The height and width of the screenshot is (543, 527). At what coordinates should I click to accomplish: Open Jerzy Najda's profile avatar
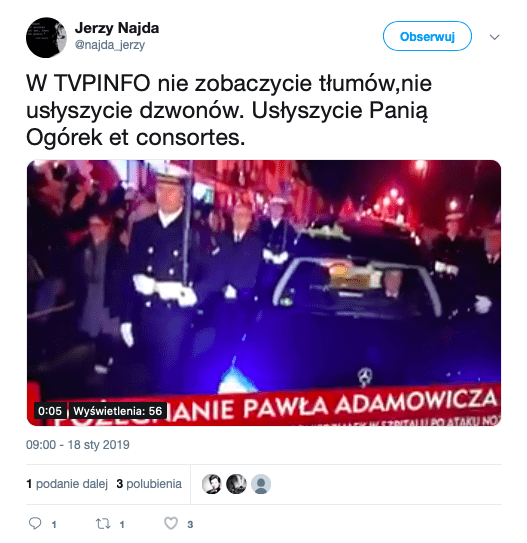pos(46,37)
